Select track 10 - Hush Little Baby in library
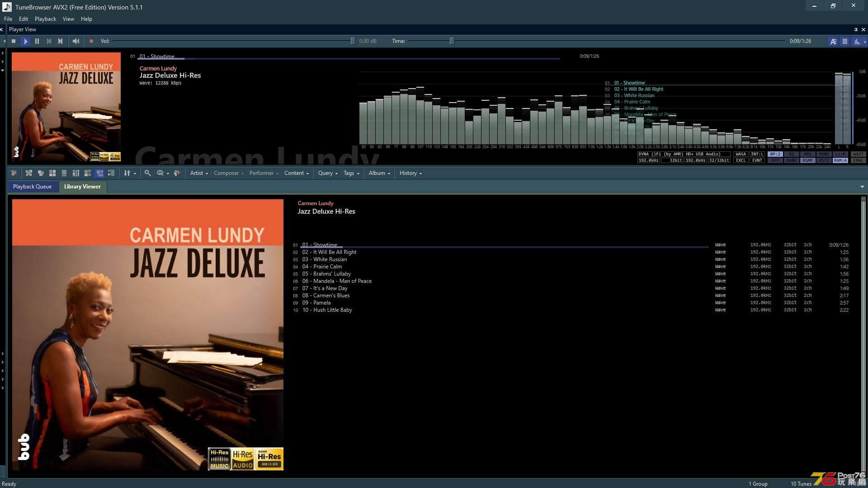The width and height of the screenshot is (868, 488). (x=327, y=310)
